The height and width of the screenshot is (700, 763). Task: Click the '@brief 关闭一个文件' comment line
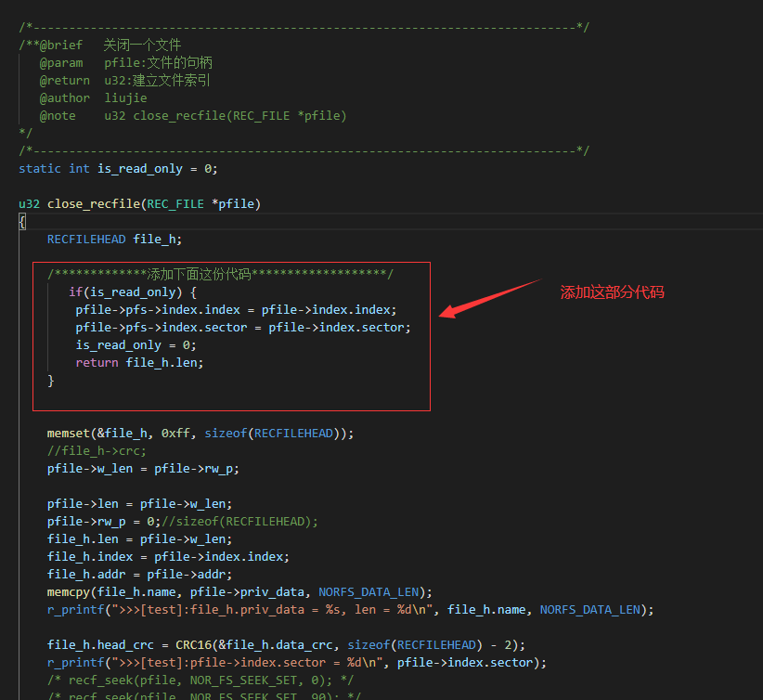point(99,45)
